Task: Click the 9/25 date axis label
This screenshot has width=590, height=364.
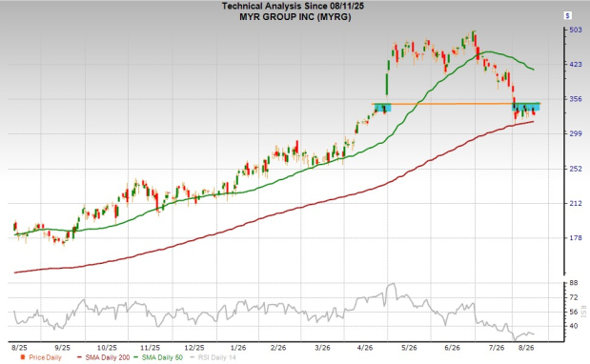Action: tap(63, 348)
